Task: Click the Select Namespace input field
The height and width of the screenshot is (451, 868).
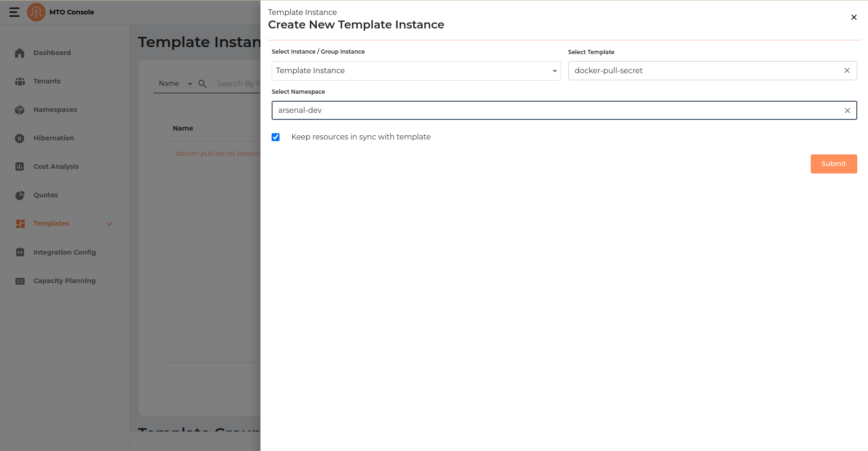Action: pos(554,111)
